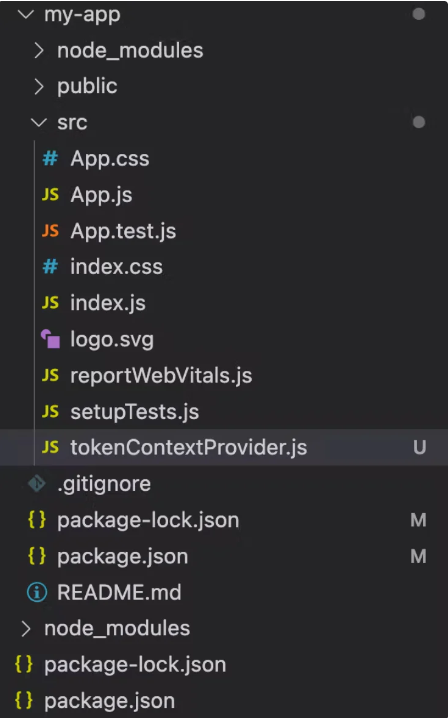The image size is (448, 718).
Task: Click the JS icon beside reportWebVitals.js
Action: point(50,375)
